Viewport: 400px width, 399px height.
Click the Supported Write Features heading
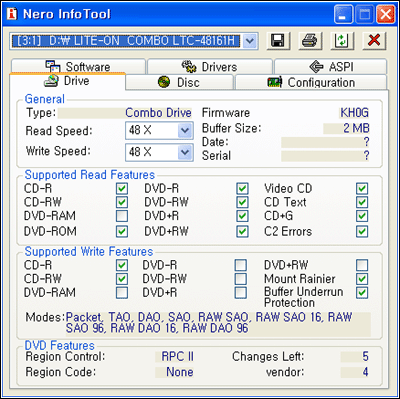click(x=89, y=252)
